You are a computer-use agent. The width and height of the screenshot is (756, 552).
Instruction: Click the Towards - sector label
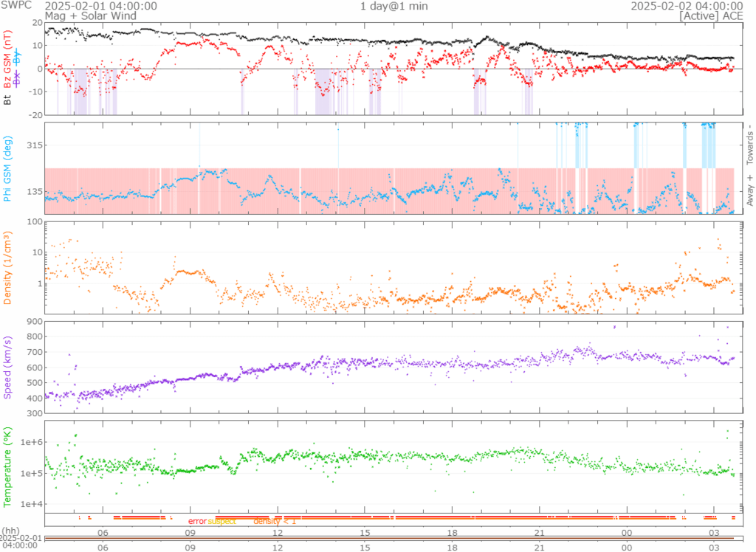[749, 143]
